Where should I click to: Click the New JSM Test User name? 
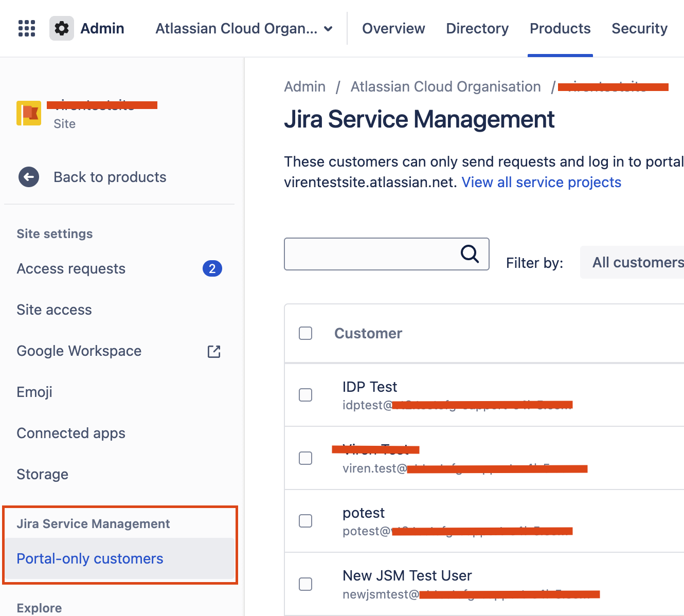[x=407, y=575]
